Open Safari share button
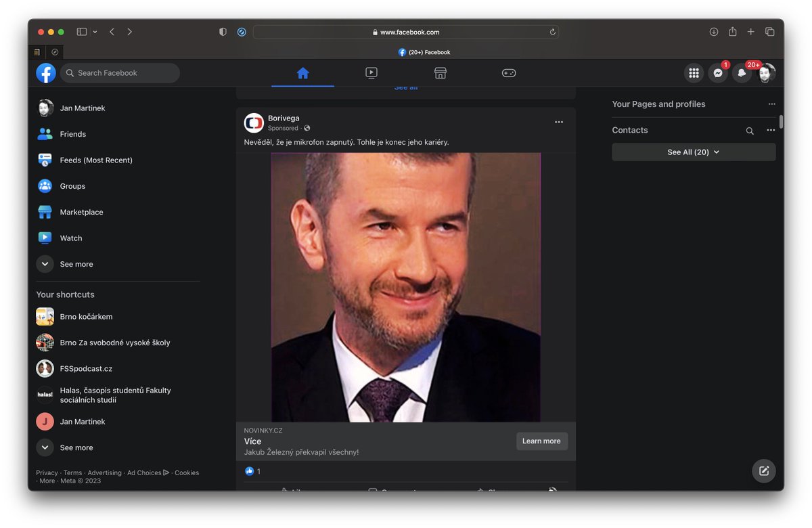This screenshot has height=528, width=812. pyautogui.click(x=732, y=32)
